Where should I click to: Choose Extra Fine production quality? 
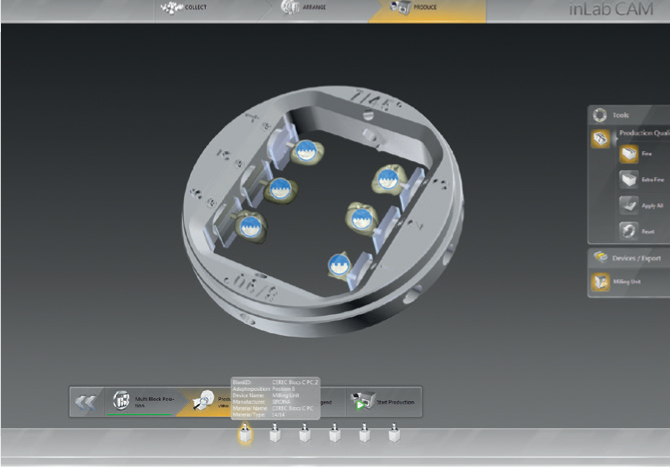[630, 180]
